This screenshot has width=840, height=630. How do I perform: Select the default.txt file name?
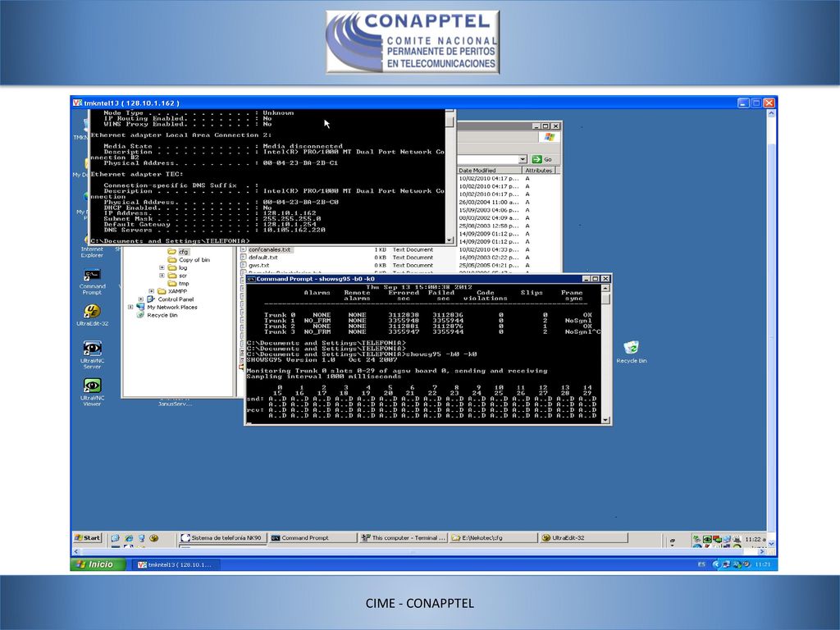click(x=263, y=257)
